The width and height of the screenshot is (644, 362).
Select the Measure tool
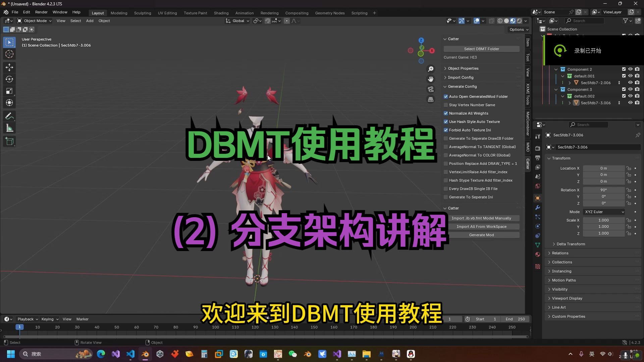(x=9, y=128)
